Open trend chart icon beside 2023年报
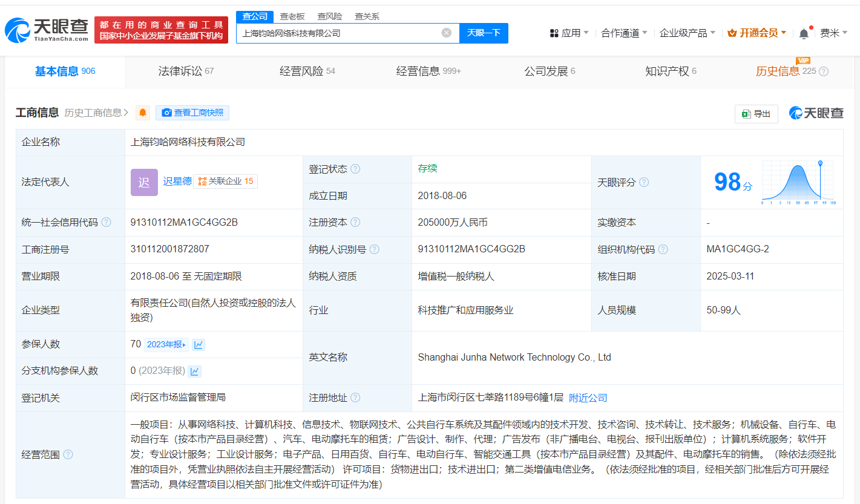The height and width of the screenshot is (504, 860). [199, 344]
